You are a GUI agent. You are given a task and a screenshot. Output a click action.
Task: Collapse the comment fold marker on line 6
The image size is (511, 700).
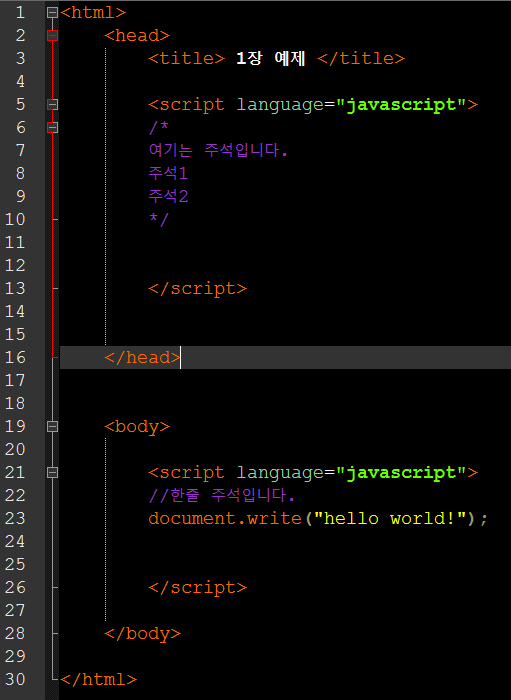52,128
